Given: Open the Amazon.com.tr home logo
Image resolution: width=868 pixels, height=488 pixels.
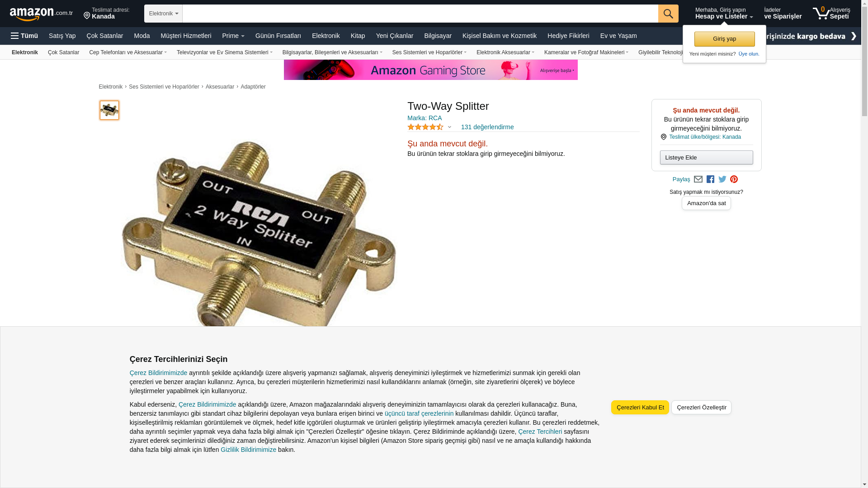Looking at the screenshot, I should click(41, 14).
